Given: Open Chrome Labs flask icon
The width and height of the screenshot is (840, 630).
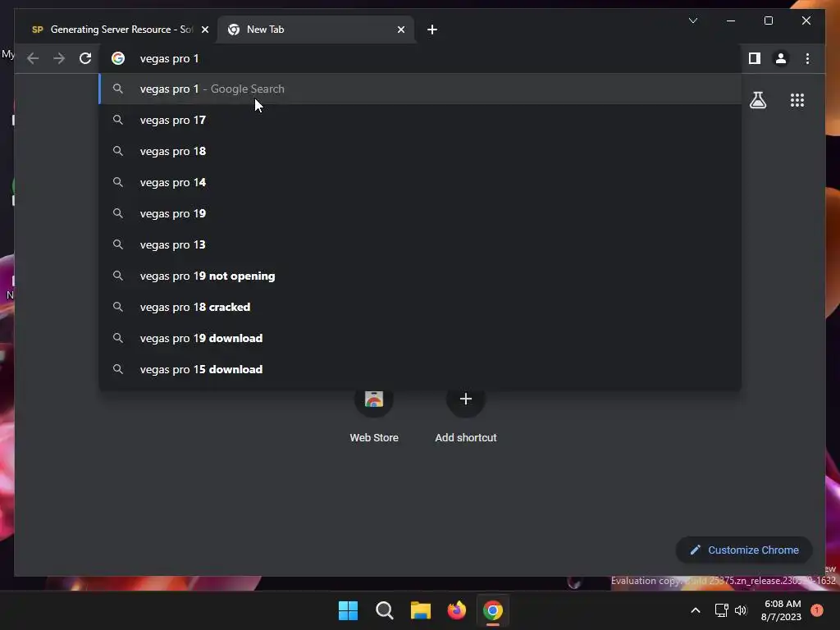Looking at the screenshot, I should pyautogui.click(x=757, y=100).
